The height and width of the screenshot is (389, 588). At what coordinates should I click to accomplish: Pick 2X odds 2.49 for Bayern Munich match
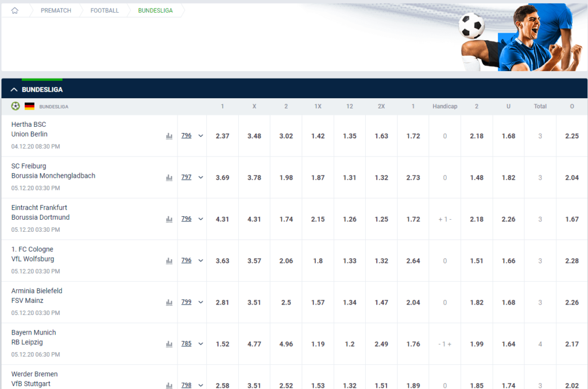[x=381, y=344]
